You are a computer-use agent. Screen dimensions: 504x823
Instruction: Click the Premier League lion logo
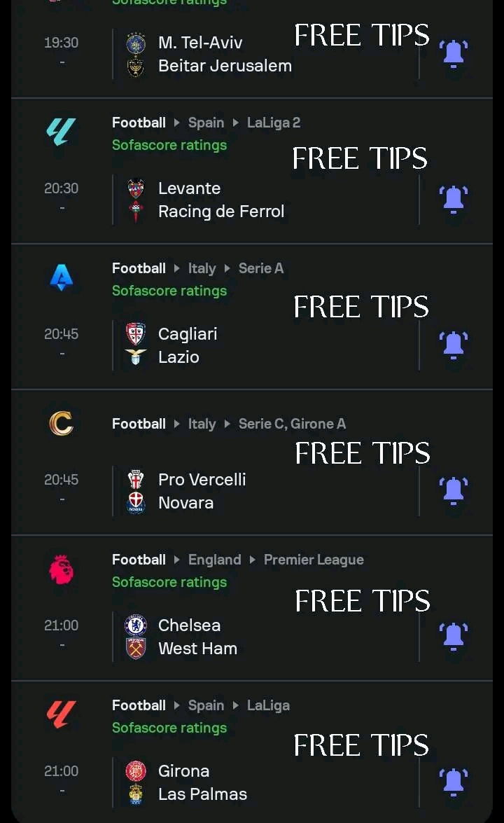pos(62,569)
